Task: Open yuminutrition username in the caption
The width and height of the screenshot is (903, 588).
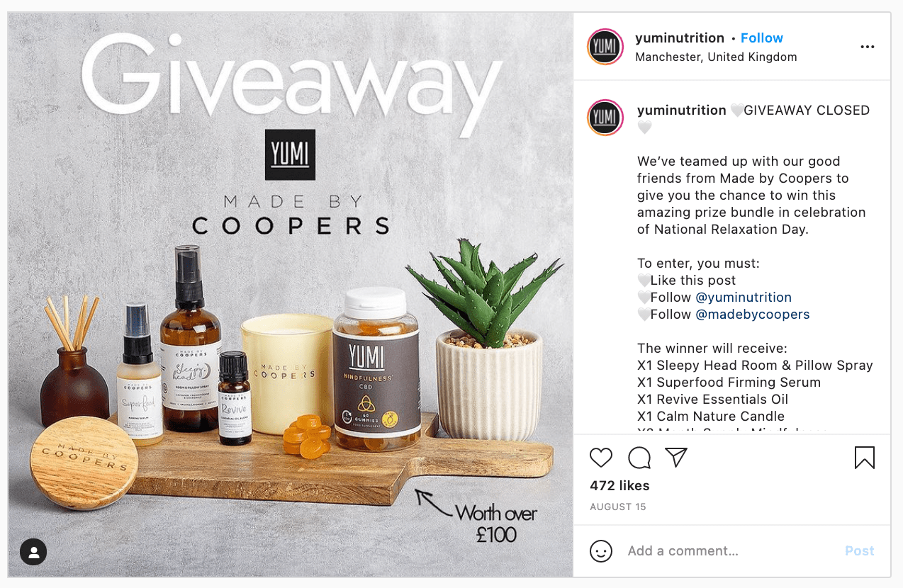Action: [x=682, y=111]
